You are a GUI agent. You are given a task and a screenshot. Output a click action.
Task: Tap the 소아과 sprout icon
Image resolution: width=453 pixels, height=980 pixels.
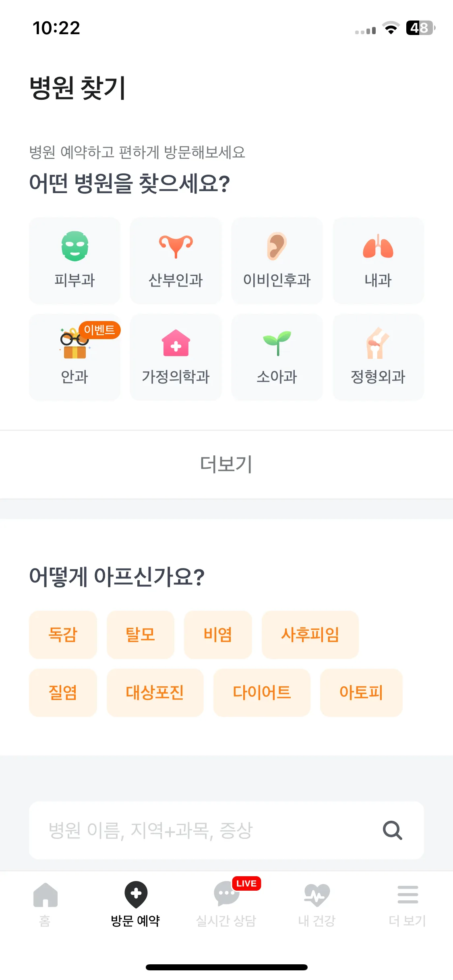[x=277, y=343]
